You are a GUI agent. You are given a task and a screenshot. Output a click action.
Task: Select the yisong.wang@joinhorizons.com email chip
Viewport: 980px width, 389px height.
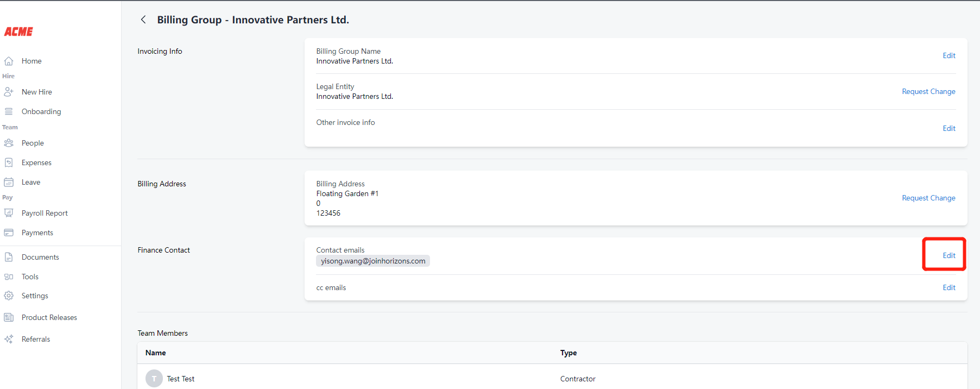(x=372, y=261)
